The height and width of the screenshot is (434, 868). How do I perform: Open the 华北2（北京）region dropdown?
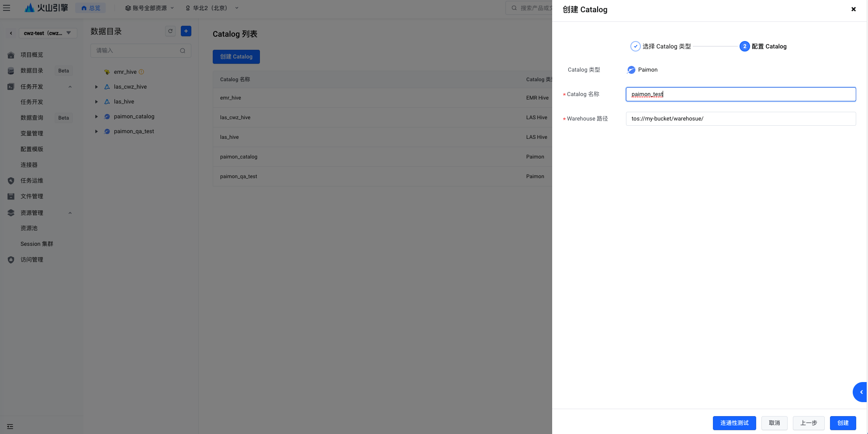tap(212, 8)
